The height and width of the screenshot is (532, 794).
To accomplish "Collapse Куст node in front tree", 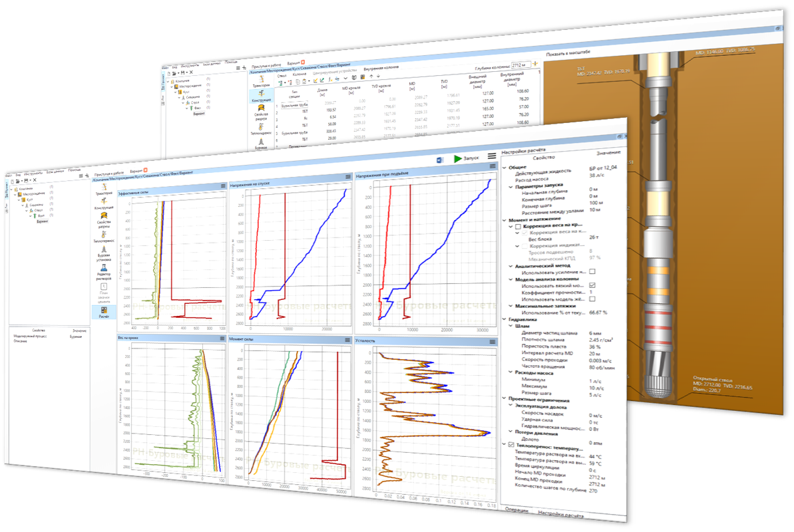I will [x=19, y=200].
